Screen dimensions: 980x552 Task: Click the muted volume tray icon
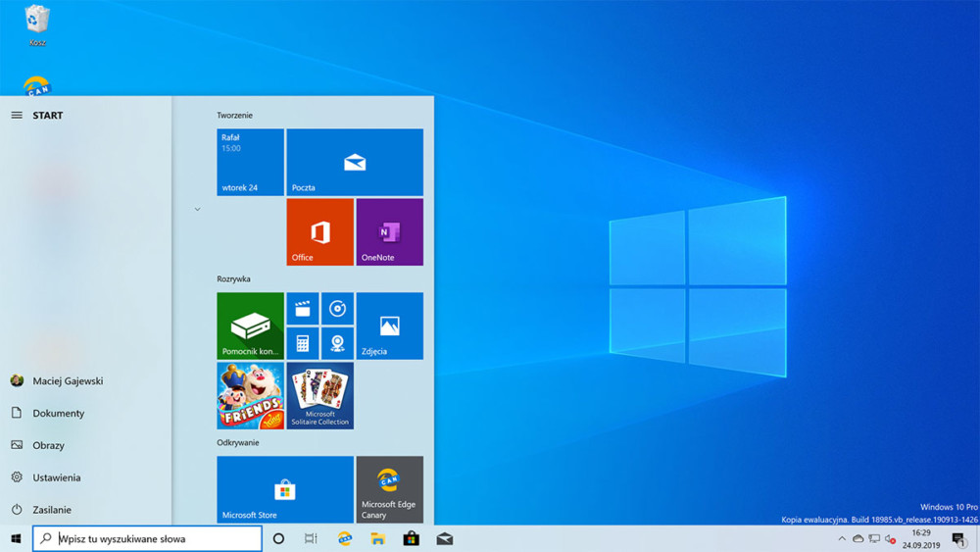tap(890, 539)
